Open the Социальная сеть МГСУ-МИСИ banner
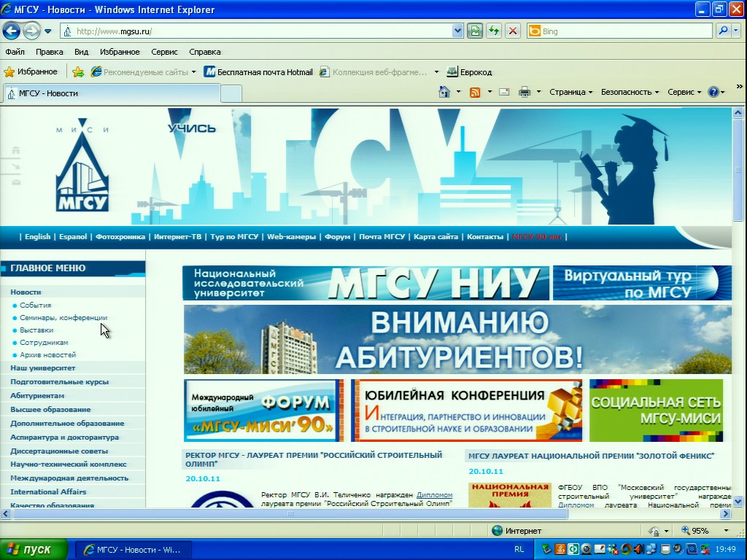Viewport: 747px width, 560px height. [x=656, y=411]
